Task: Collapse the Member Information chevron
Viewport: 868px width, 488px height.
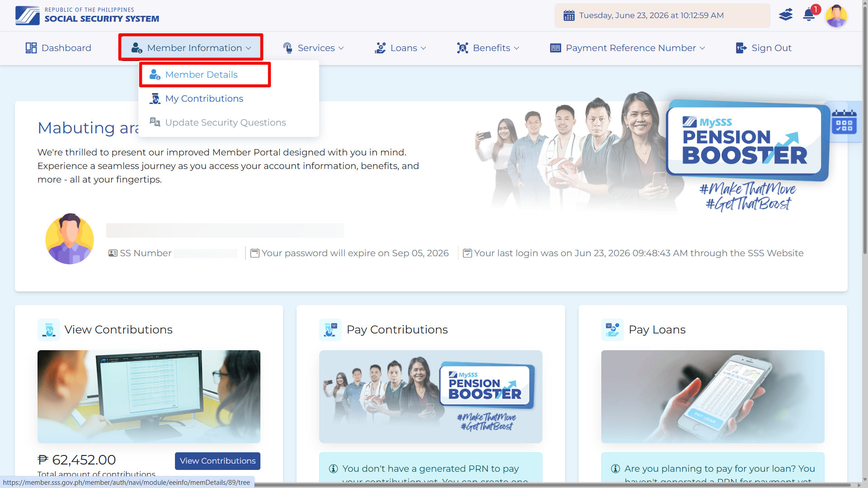Action: pos(249,48)
